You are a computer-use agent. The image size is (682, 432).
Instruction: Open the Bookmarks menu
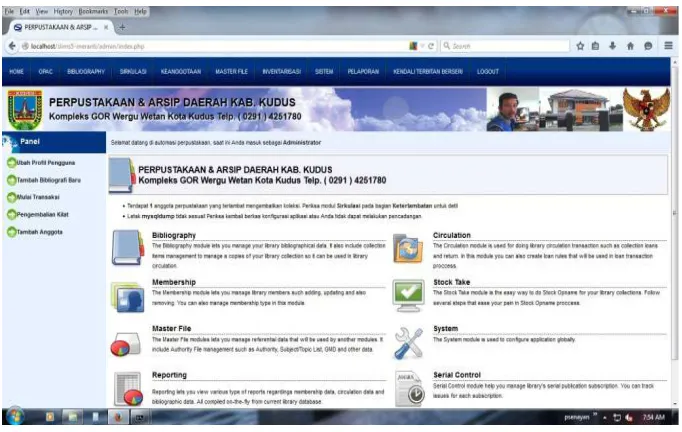[93, 11]
